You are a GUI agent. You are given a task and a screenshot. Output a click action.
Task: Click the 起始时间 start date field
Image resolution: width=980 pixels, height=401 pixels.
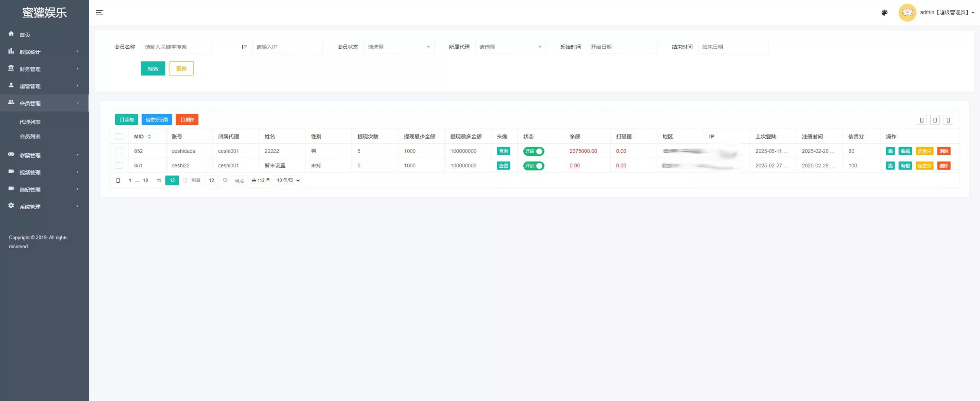pos(621,47)
